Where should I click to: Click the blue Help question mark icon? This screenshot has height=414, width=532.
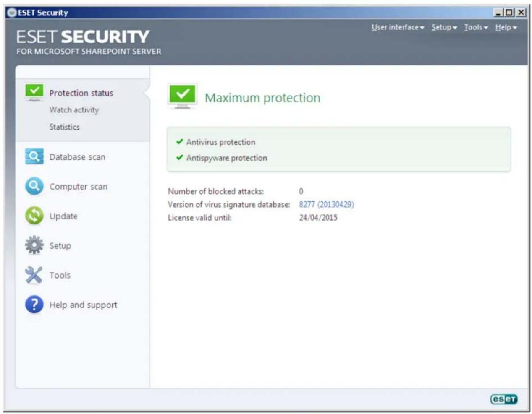pyautogui.click(x=34, y=305)
